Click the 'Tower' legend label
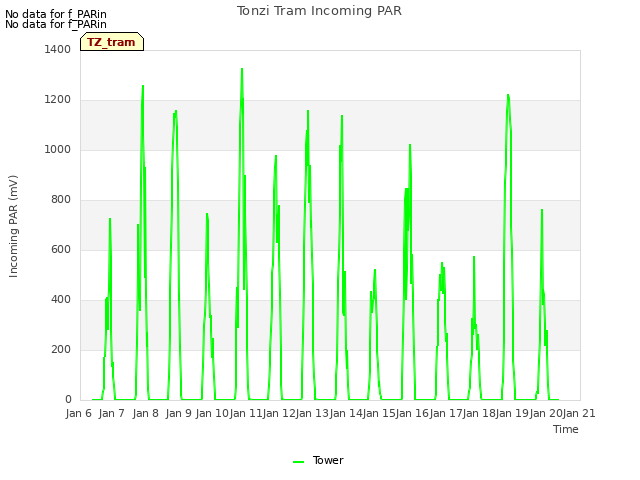 [328, 460]
